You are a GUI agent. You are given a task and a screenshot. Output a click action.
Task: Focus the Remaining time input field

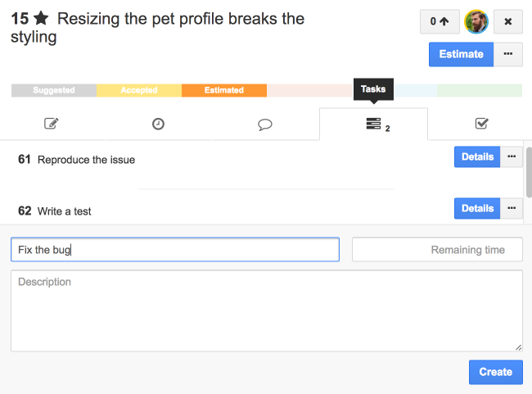[x=437, y=250]
